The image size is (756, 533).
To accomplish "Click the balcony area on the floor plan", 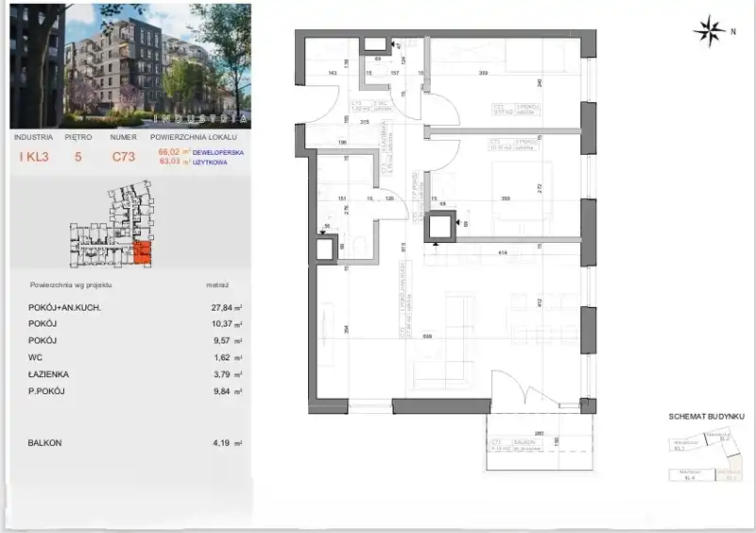I will click(x=535, y=438).
